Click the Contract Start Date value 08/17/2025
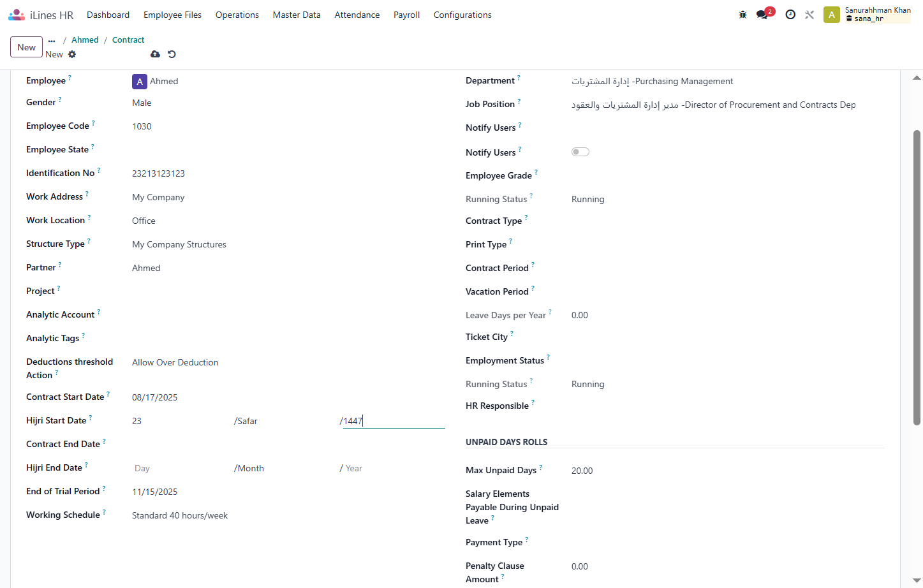This screenshot has height=588, width=923. (x=155, y=397)
